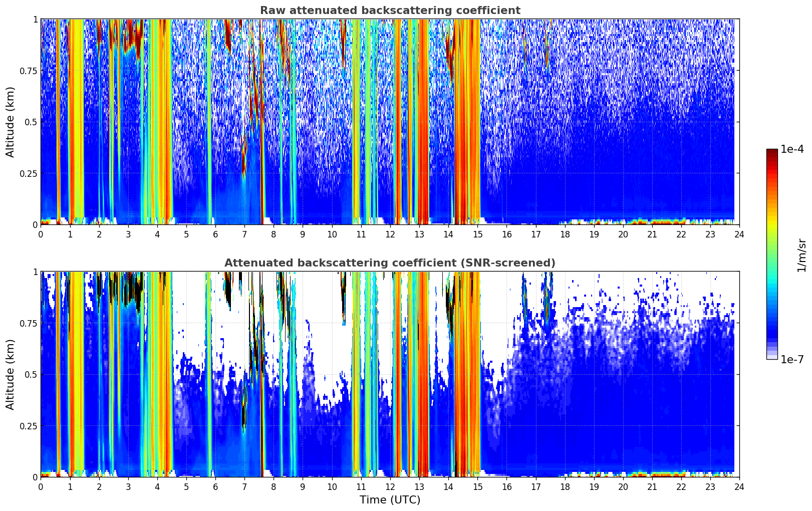The height and width of the screenshot is (511, 812).
Task: Click the "Raw attenuated backscattering coefficient" plot title
Action: point(390,11)
